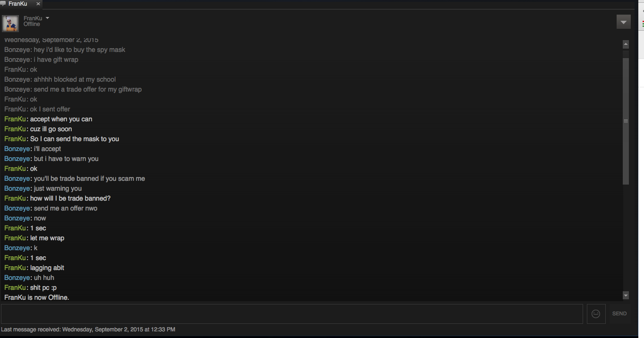Click the scrollbar up arrow
644x338 pixels.
click(x=626, y=44)
